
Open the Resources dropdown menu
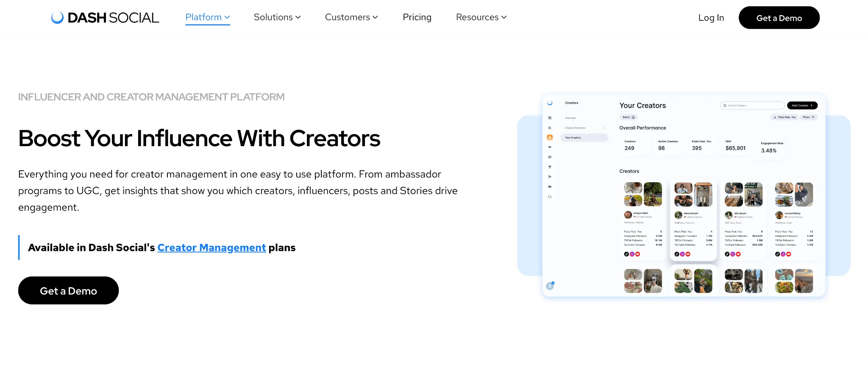481,17
